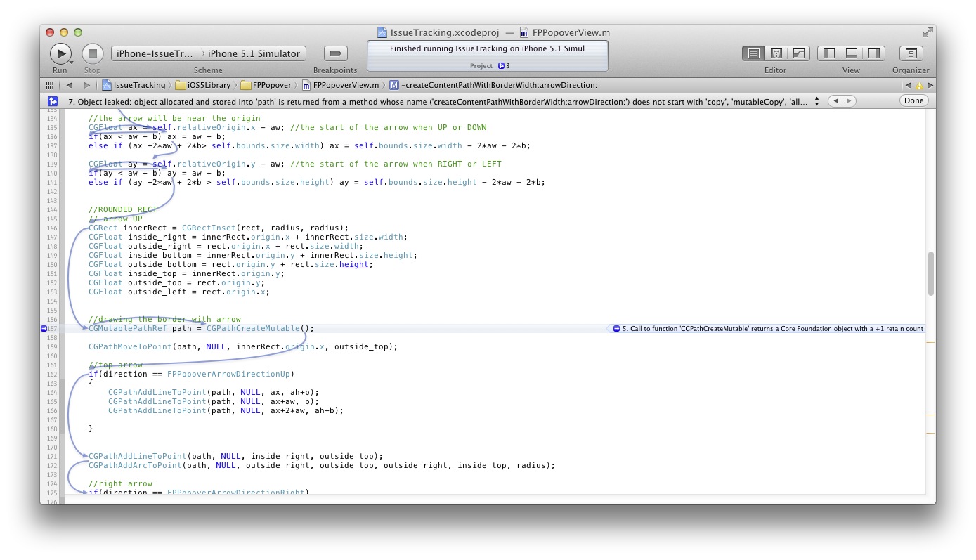Show the Utilities pane
The height and width of the screenshot is (560, 976).
(x=873, y=53)
